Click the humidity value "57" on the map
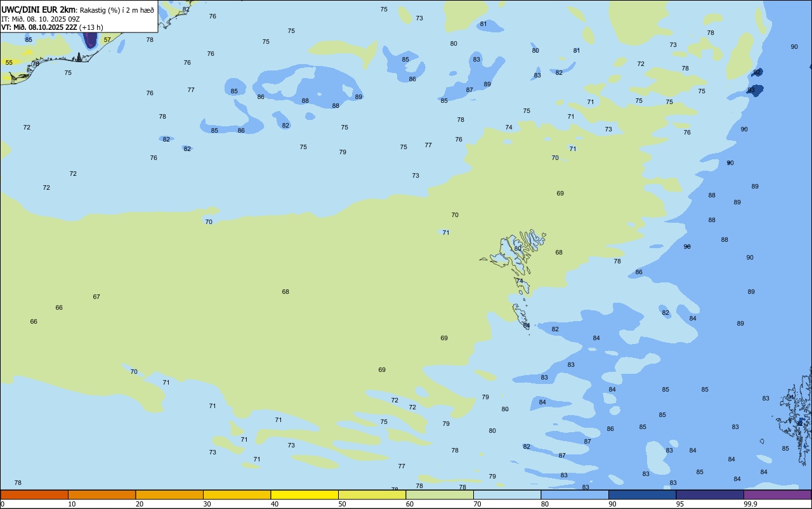The height and width of the screenshot is (509, 812). [107, 40]
